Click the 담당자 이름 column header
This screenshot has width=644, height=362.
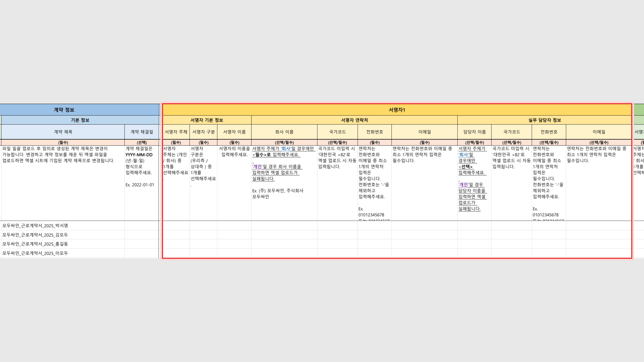(474, 132)
